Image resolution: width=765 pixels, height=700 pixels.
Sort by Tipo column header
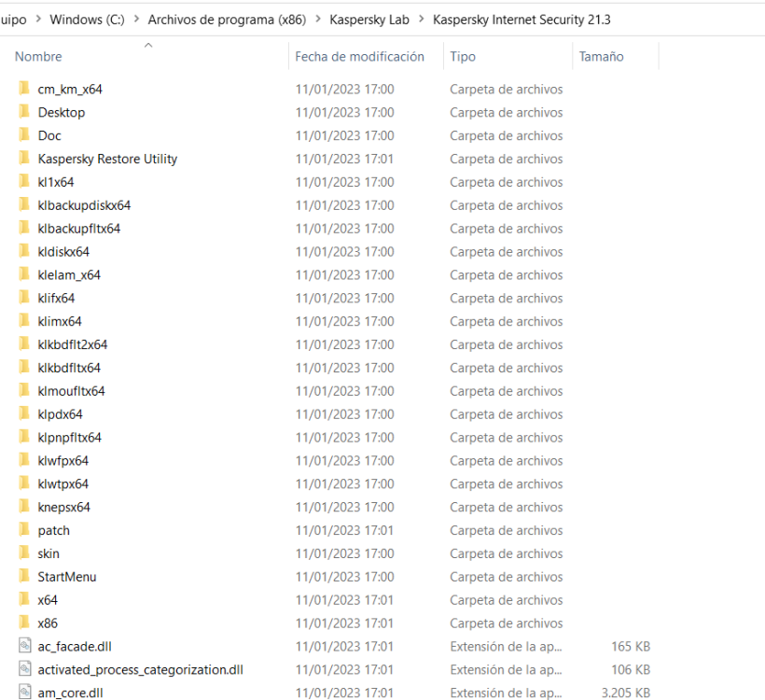[x=463, y=57]
